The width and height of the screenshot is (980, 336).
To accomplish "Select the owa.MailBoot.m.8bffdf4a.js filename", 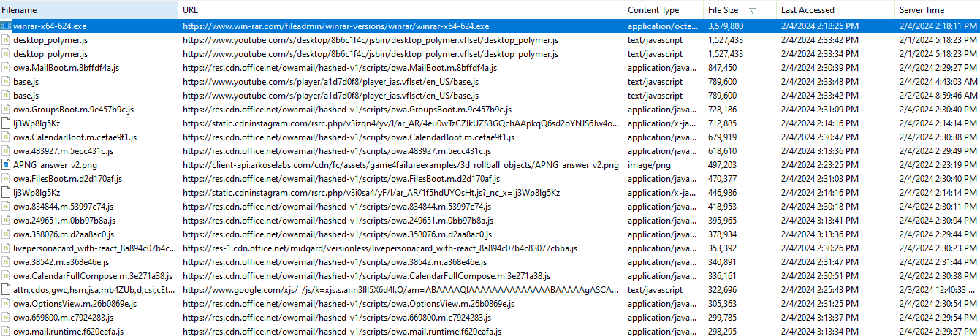I will click(66, 67).
